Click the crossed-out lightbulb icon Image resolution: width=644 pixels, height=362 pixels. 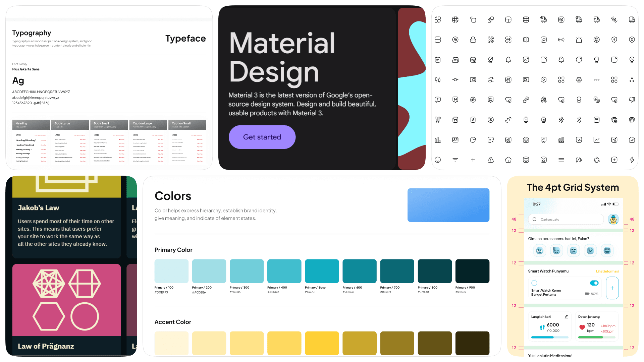tap(491, 60)
